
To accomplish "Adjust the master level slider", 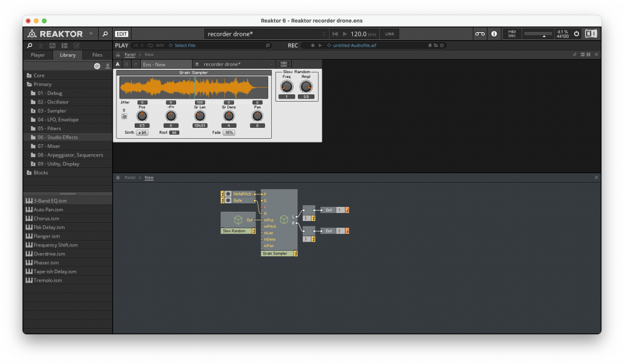I will coord(538,34).
